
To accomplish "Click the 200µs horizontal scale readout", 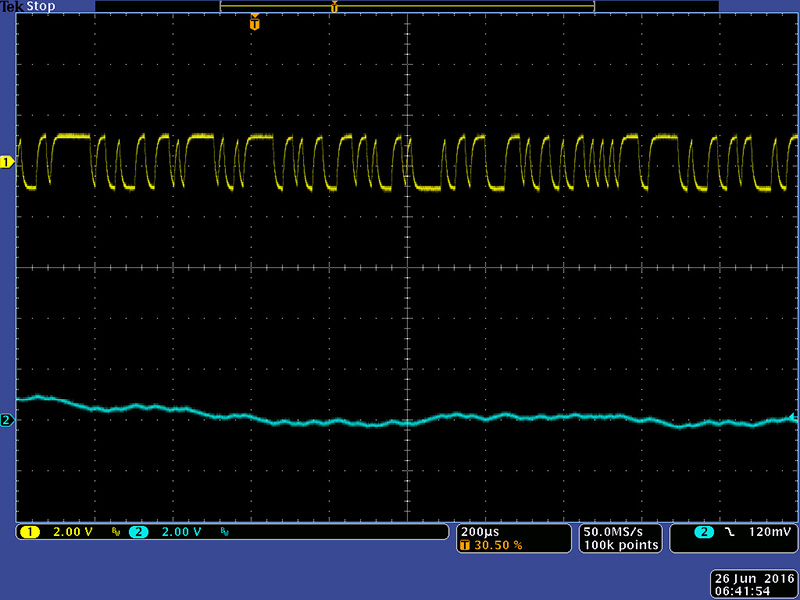I will pyautogui.click(x=477, y=531).
